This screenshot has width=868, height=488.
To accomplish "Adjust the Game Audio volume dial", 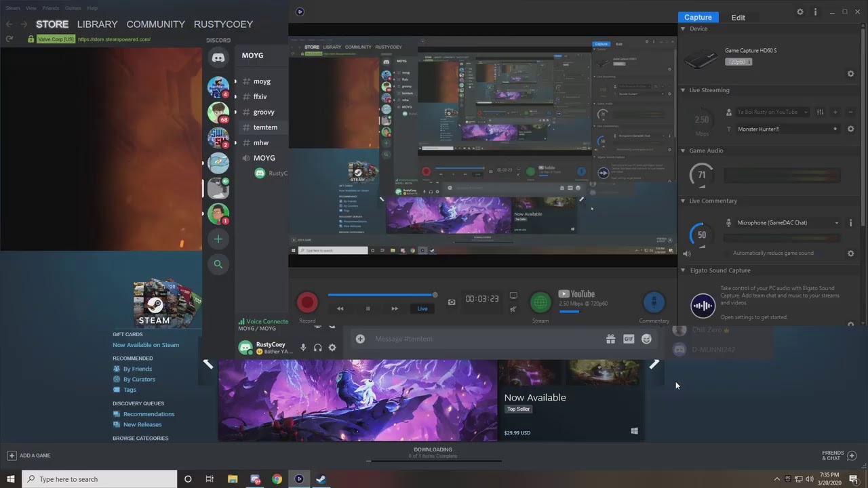I will 701,175.
